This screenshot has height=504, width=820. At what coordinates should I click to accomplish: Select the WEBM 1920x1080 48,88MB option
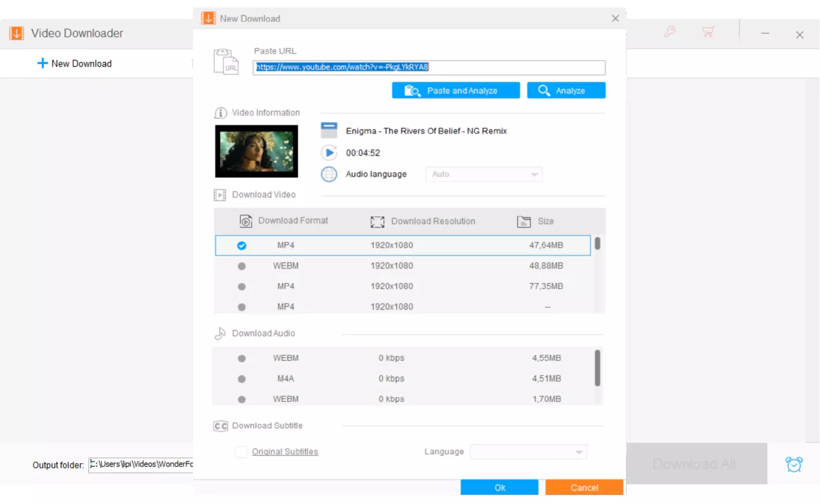tap(242, 266)
